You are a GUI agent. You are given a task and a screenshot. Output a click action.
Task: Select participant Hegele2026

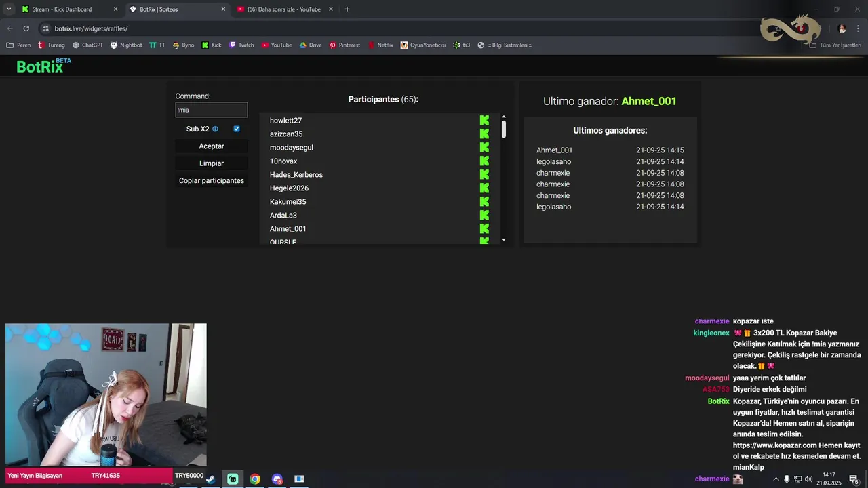click(289, 188)
